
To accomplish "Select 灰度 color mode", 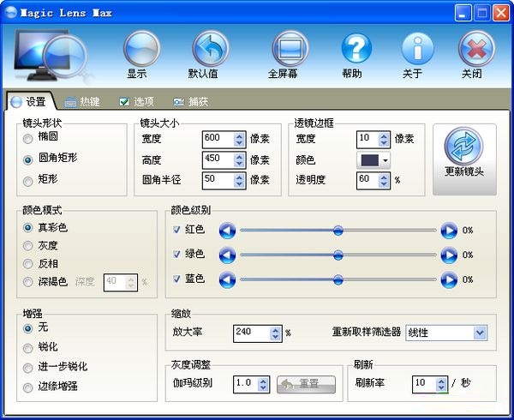I will 28,246.
